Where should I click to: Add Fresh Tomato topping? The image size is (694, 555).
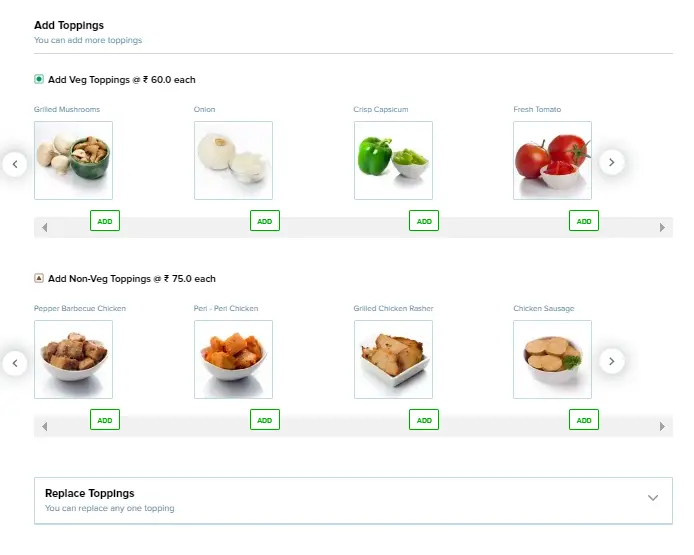(584, 221)
